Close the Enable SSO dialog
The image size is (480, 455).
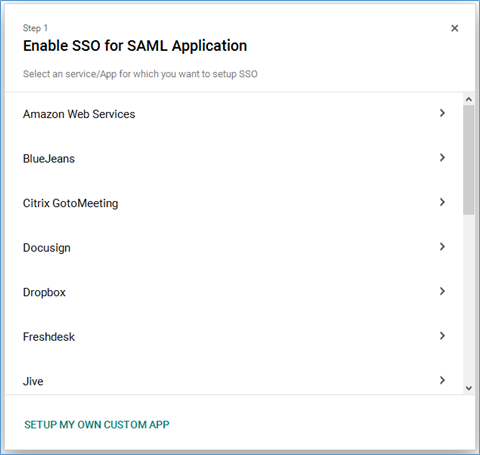pyautogui.click(x=454, y=28)
